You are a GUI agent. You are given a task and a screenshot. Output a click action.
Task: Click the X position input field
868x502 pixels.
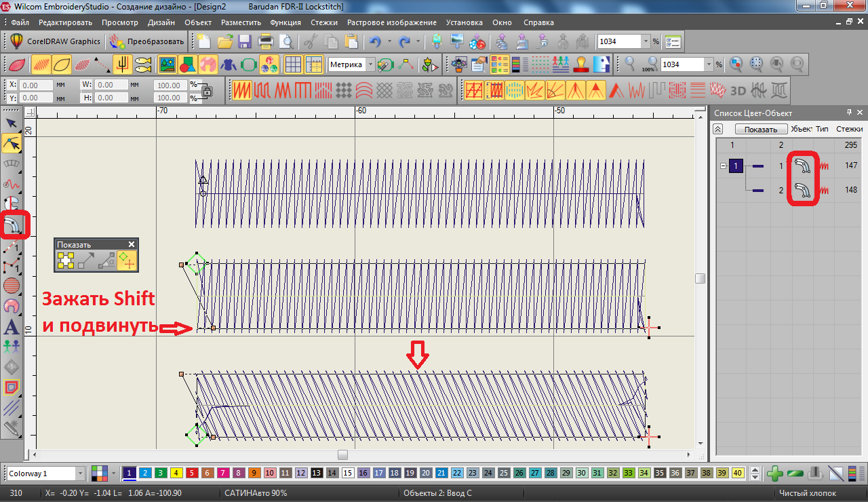tap(37, 85)
